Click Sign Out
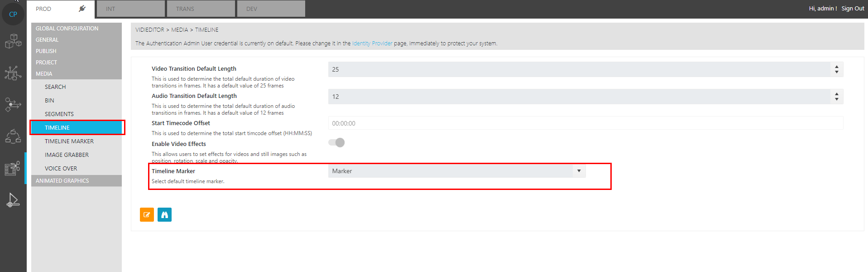This screenshot has height=272, width=868. point(853,9)
